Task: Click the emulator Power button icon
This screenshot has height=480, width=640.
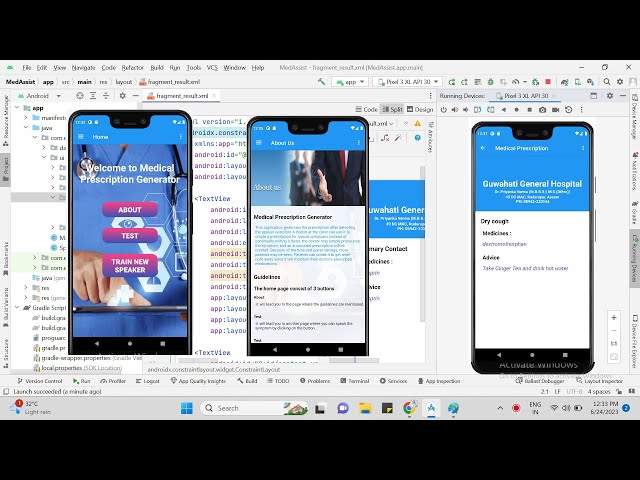Action: (444, 110)
